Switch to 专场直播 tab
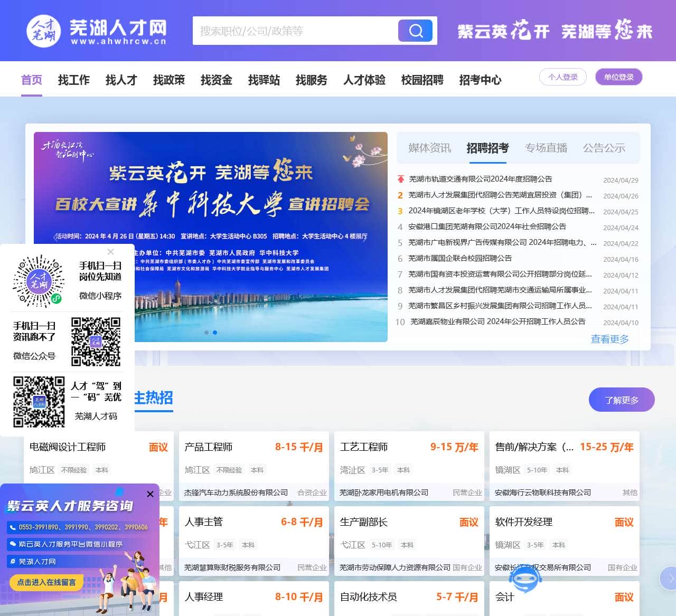Screen dimensions: 676x616 546,148
